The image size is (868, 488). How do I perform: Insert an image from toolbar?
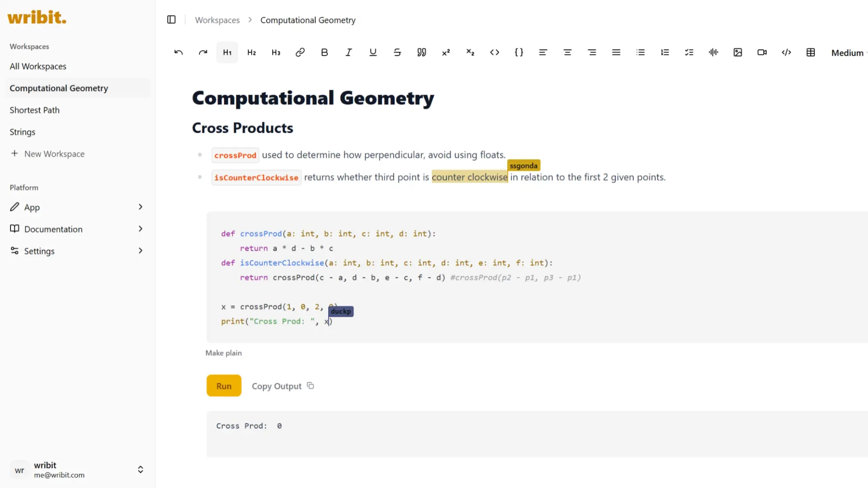coord(738,52)
